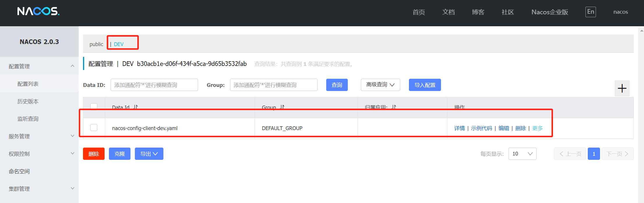Click the 克隆 button
This screenshot has width=644, height=203.
(119, 154)
